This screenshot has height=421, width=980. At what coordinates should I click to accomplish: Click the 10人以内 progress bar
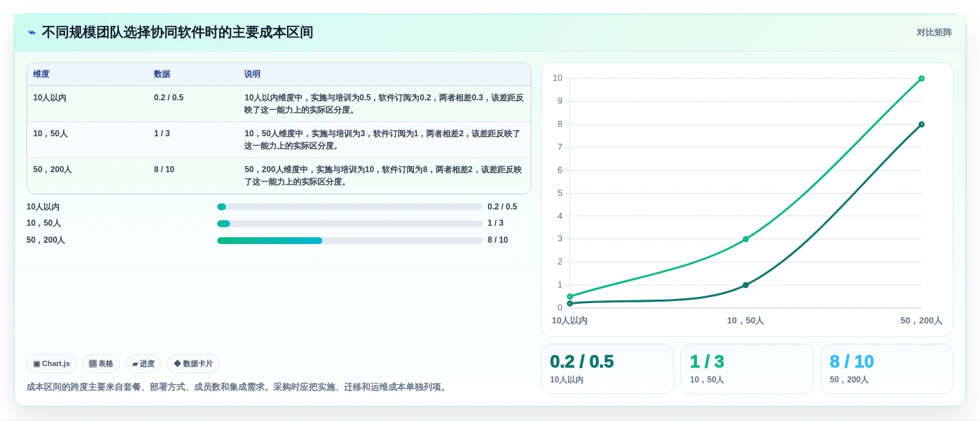click(350, 207)
